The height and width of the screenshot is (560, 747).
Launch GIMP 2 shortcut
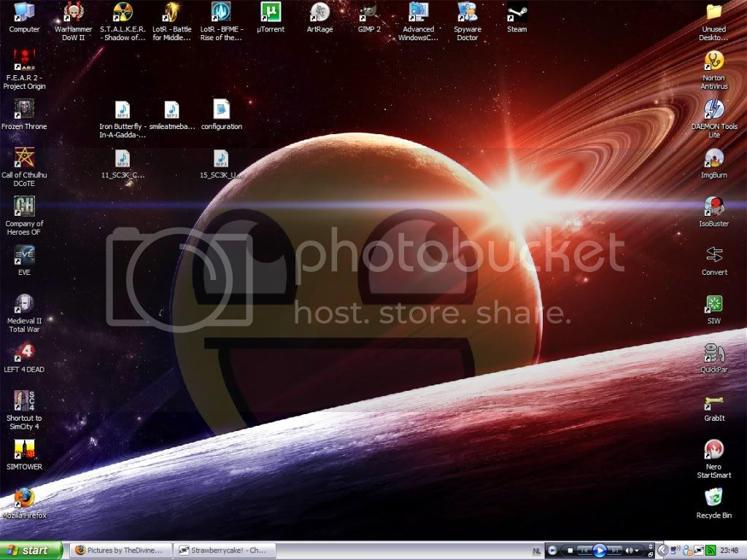click(x=369, y=17)
